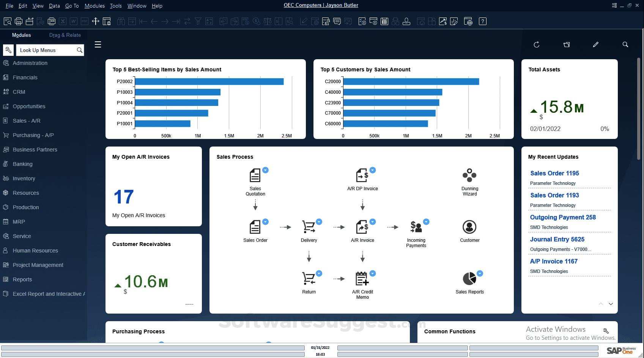Open search with the magnifier icon
The width and height of the screenshot is (644, 358).
[625, 44]
